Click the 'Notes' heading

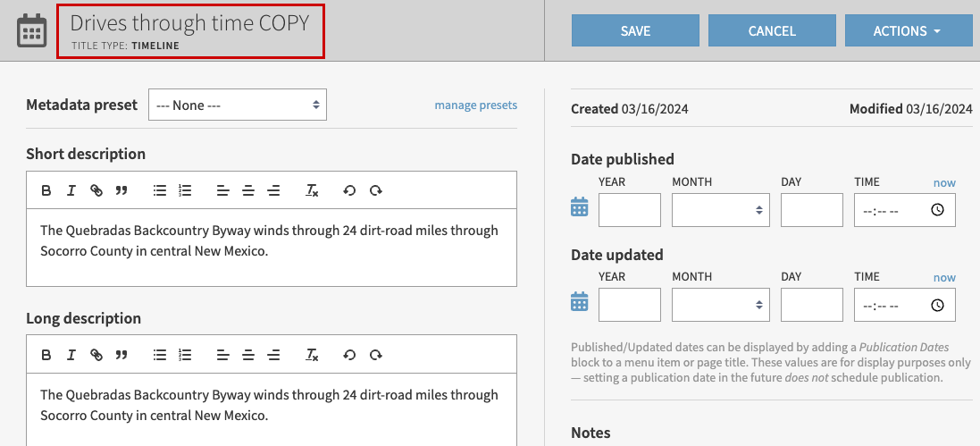pyautogui.click(x=591, y=433)
